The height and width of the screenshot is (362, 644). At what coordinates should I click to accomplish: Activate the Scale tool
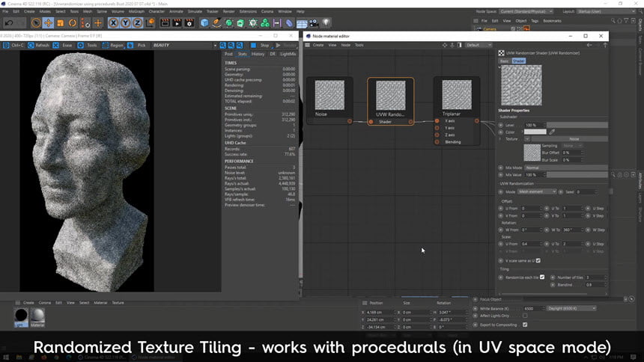(x=61, y=23)
